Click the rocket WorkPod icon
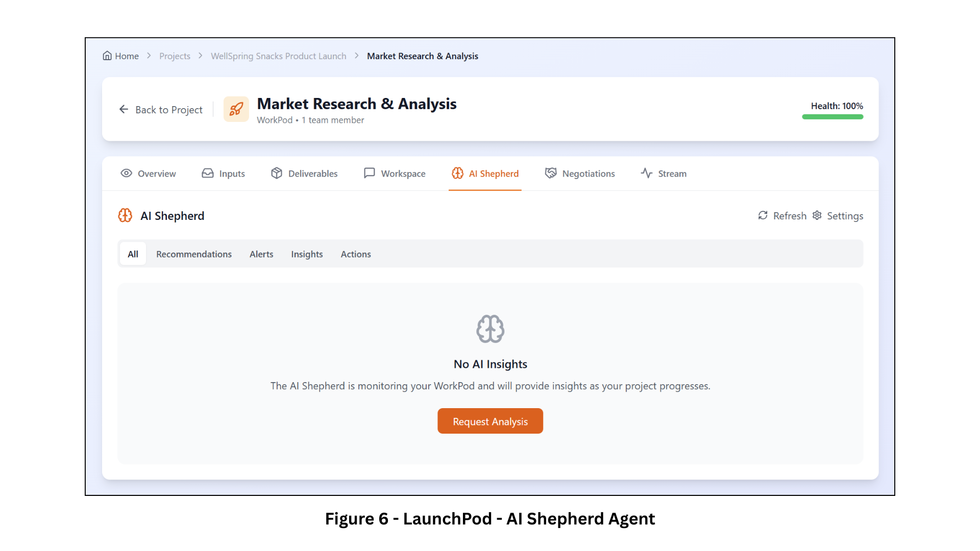Image resolution: width=980 pixels, height=551 pixels. pos(236,109)
